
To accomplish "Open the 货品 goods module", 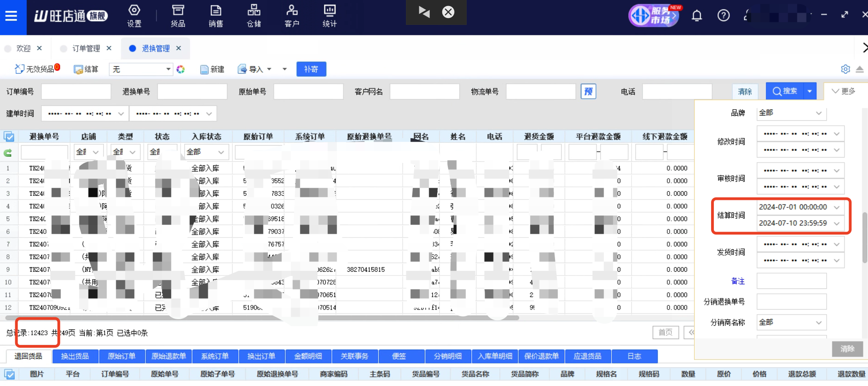I will point(178,16).
